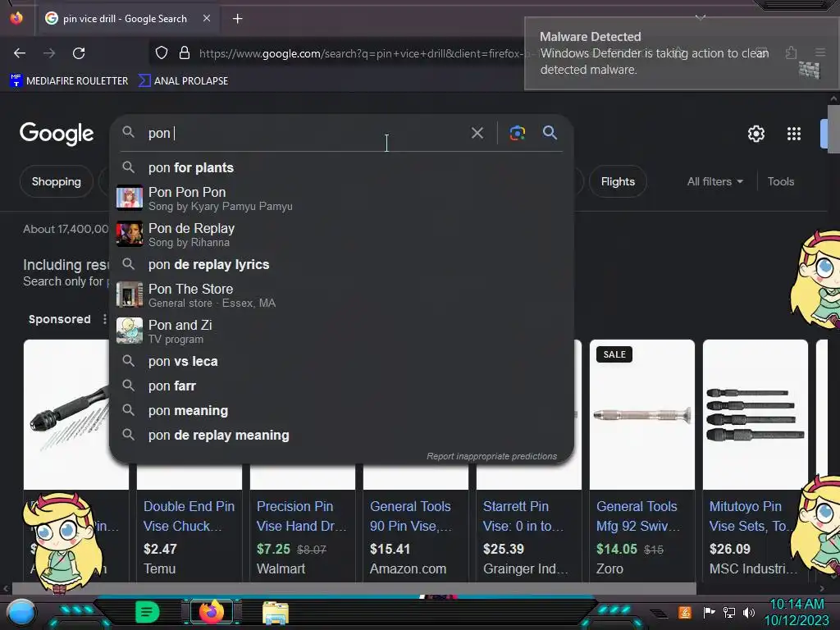Click the browser forward arrow
Image resolution: width=840 pixels, height=630 pixels.
click(x=49, y=53)
